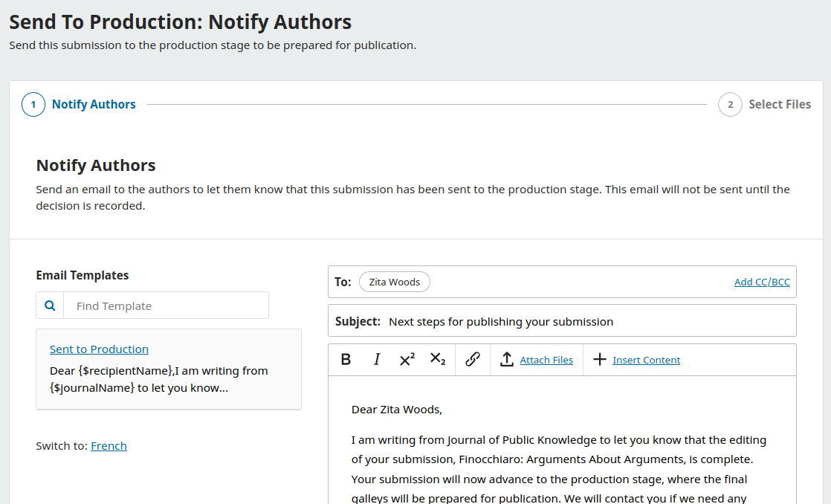Click the step 1 circle indicator

point(33,104)
